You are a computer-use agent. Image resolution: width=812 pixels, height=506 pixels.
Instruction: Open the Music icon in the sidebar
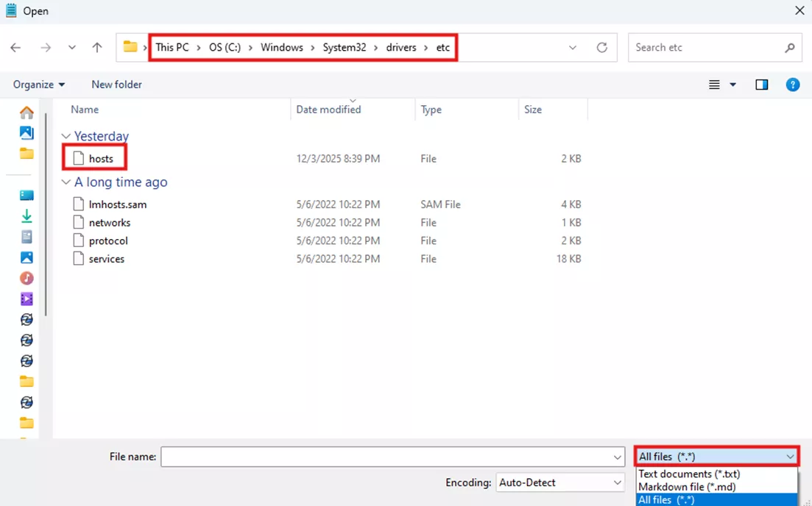pos(25,278)
